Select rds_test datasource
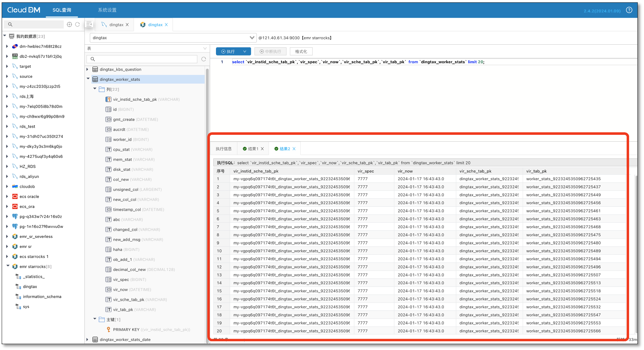The image size is (644, 350). (28, 126)
